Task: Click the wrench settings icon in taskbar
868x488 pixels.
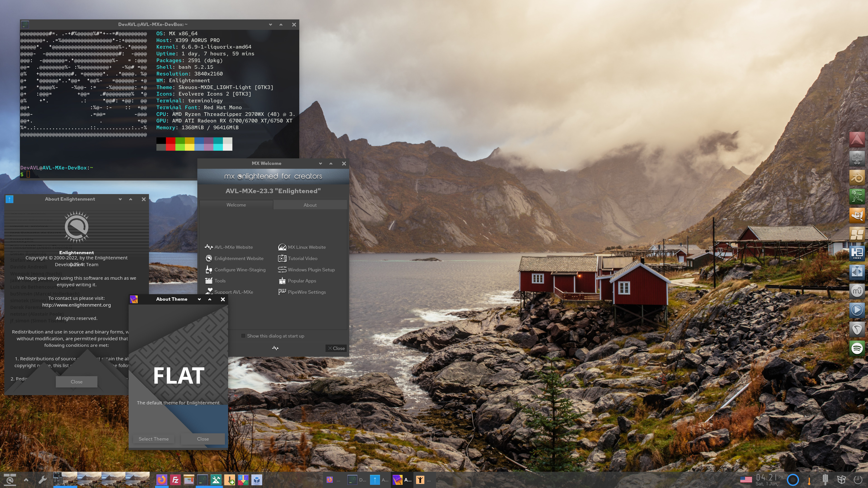Action: pyautogui.click(x=42, y=480)
